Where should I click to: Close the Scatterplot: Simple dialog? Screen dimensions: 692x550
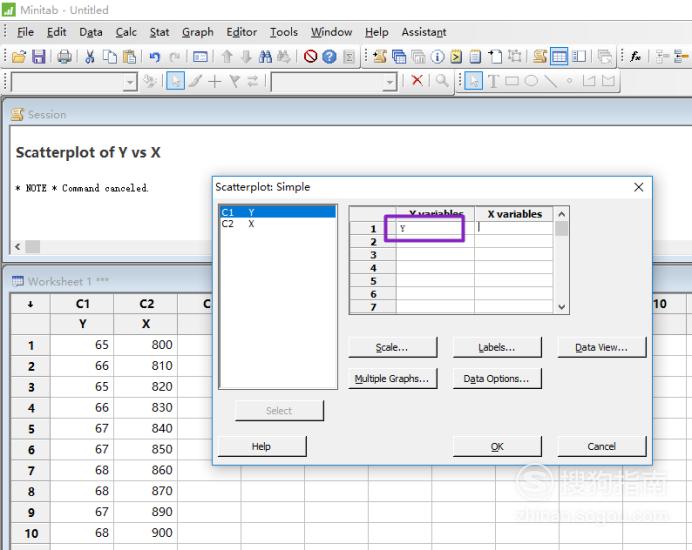tap(638, 187)
